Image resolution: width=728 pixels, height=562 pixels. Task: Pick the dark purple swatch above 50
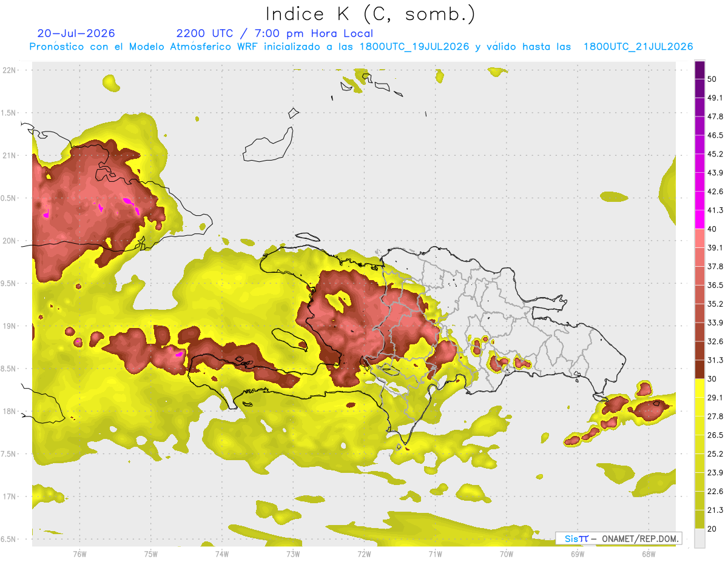click(699, 70)
